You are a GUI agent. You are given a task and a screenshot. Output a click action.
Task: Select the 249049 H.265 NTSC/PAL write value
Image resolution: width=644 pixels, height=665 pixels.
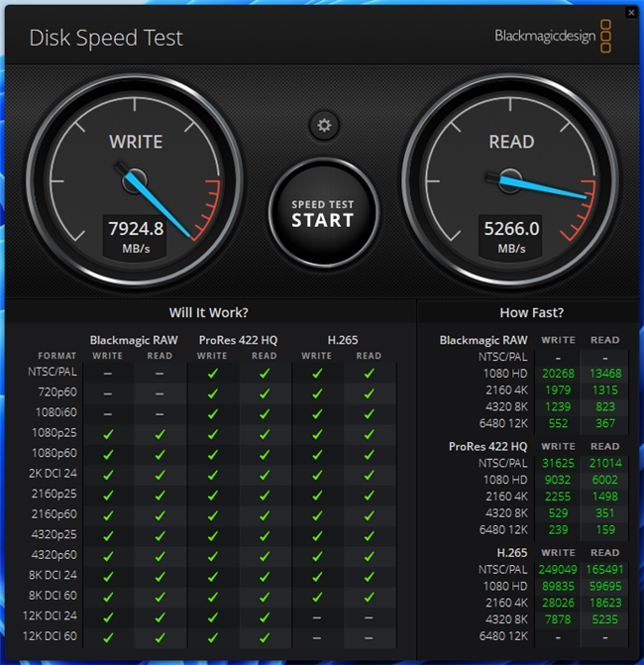point(558,569)
